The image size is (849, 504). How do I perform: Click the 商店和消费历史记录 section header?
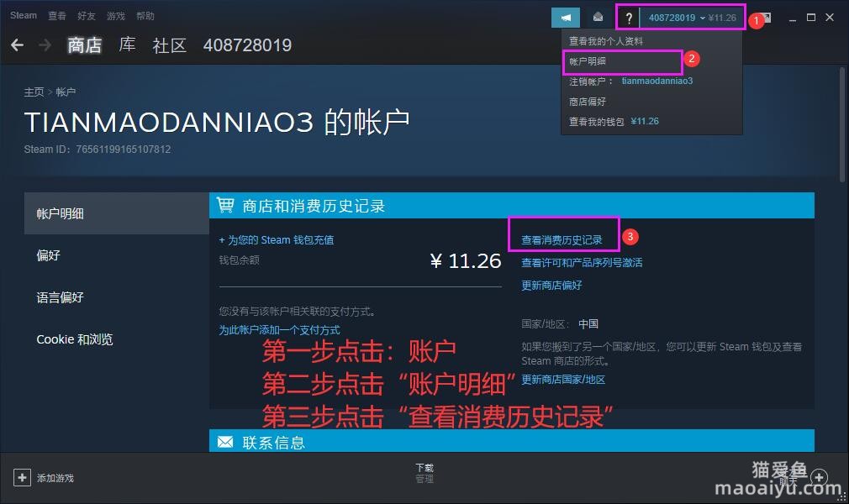click(x=512, y=206)
